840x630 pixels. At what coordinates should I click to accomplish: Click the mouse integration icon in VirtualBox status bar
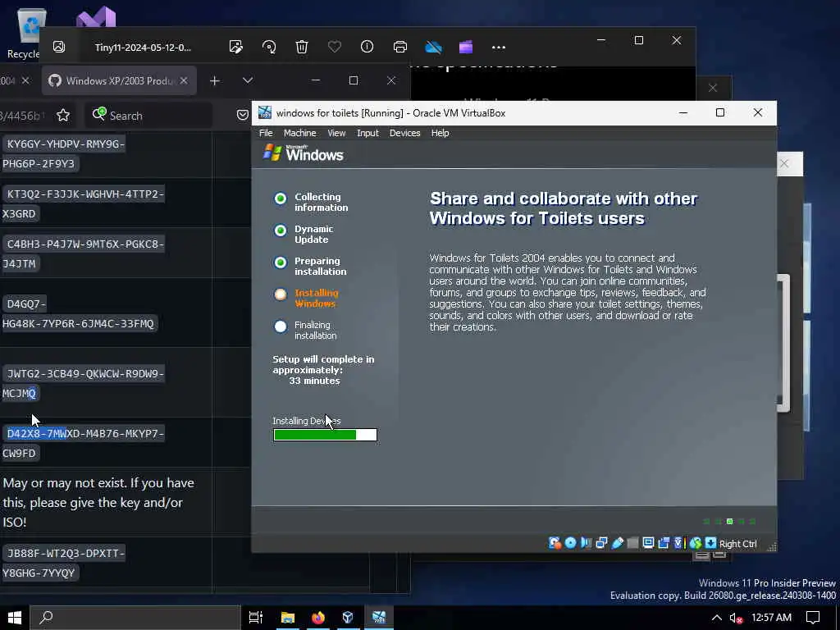point(696,543)
